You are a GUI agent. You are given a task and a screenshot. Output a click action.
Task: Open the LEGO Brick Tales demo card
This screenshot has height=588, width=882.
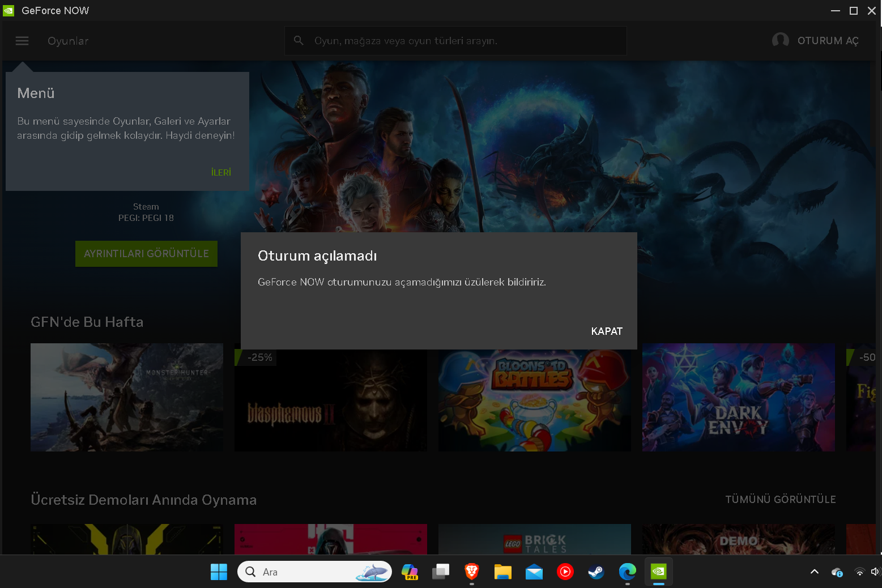pyautogui.click(x=535, y=539)
